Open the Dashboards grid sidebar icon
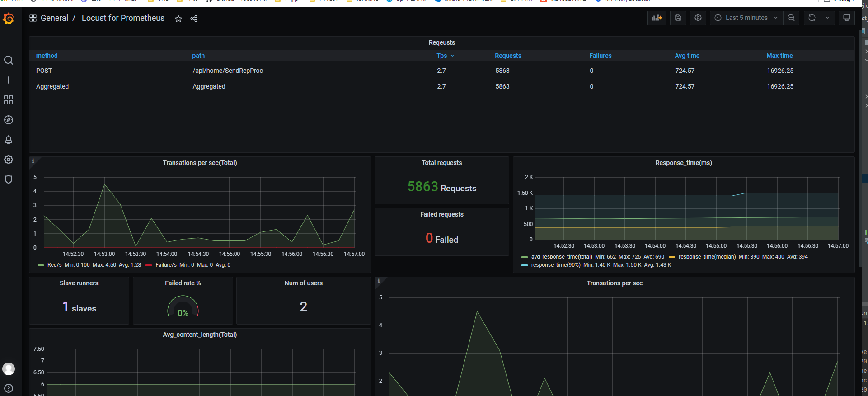 pyautogui.click(x=9, y=100)
